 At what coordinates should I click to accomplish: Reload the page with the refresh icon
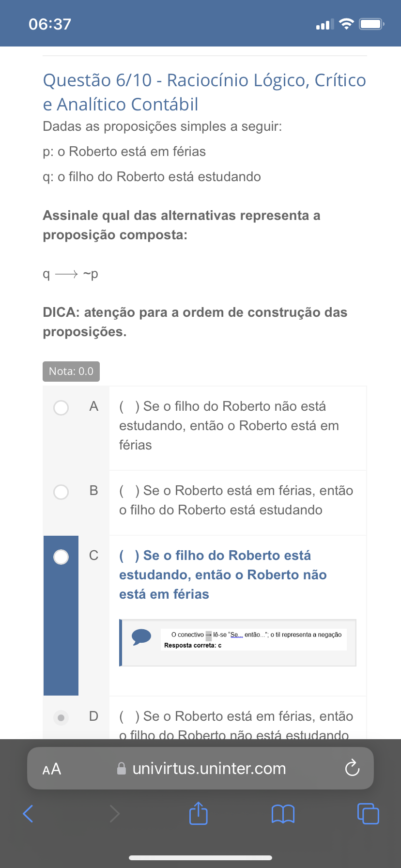tap(352, 768)
